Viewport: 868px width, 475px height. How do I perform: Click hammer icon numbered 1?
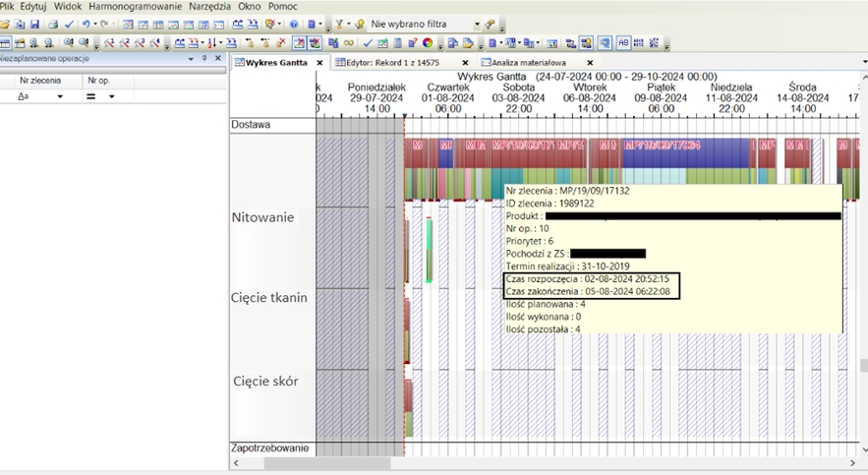pos(109,42)
